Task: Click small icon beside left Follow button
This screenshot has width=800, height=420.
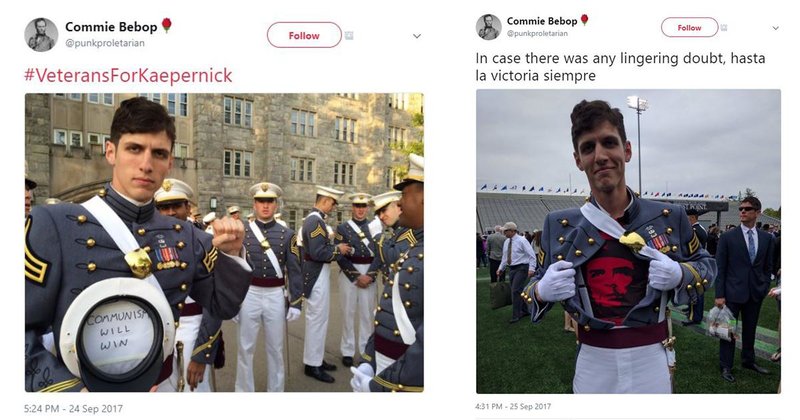Action: click(349, 36)
